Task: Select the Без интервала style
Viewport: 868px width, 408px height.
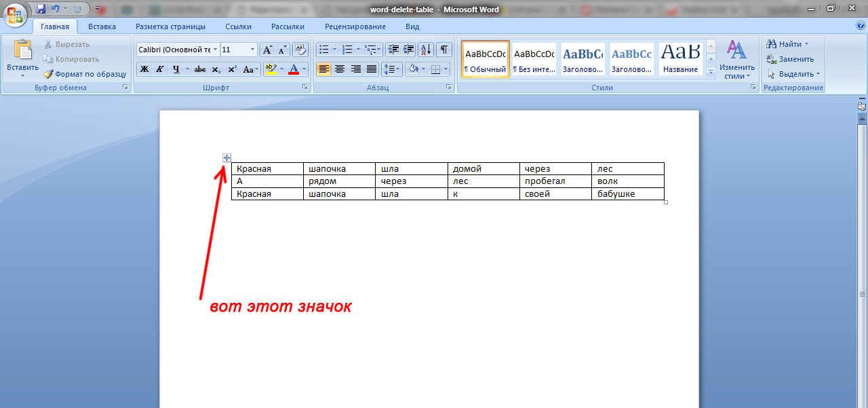Action: (534, 60)
